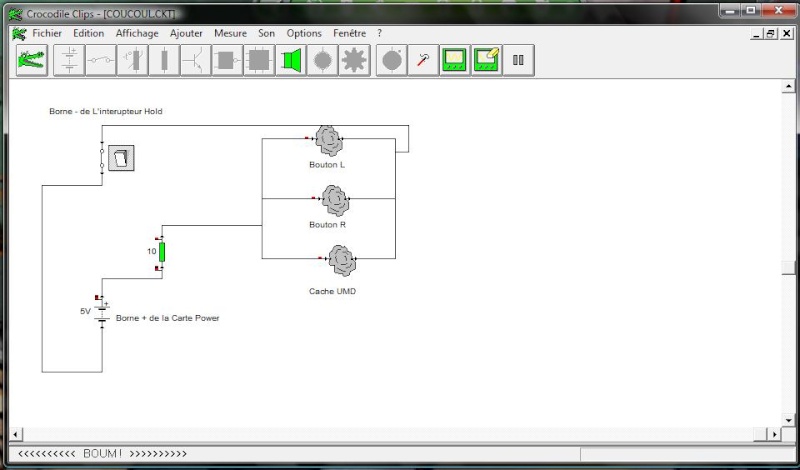Click the vertical scrollbar up arrow
800x470 pixels.
(x=788, y=87)
